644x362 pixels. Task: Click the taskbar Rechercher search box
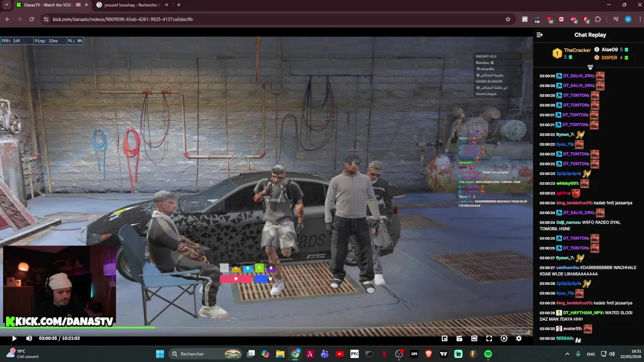(x=206, y=354)
